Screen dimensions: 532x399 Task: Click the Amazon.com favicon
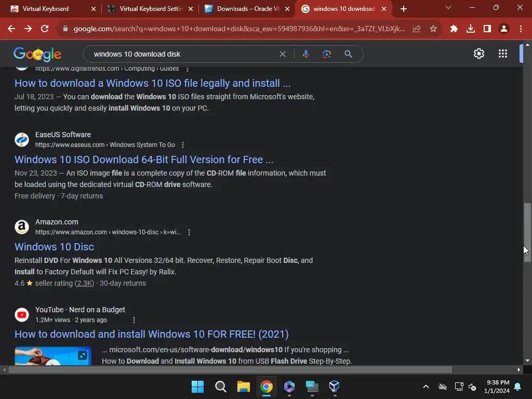point(22,227)
